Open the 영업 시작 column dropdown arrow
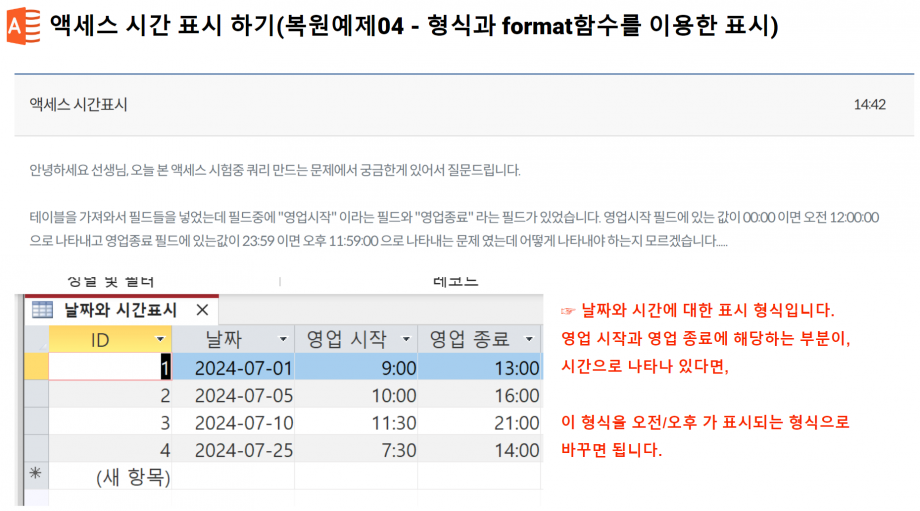The width and height of the screenshot is (920, 511). (405, 340)
